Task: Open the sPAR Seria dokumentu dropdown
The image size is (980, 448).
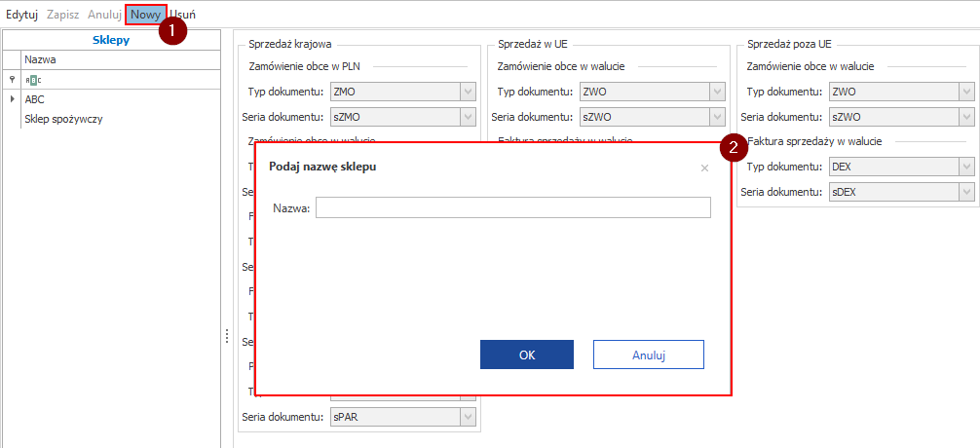Action: pos(468,418)
